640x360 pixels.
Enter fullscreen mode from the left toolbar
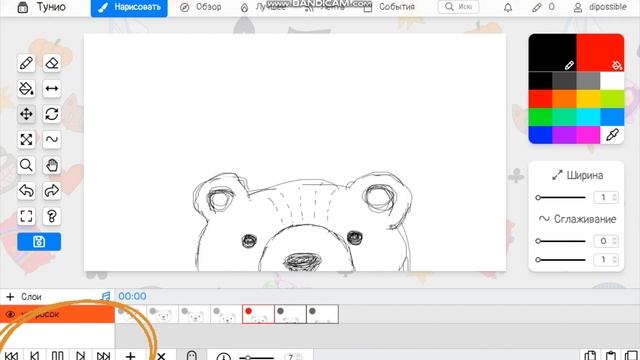click(x=26, y=216)
